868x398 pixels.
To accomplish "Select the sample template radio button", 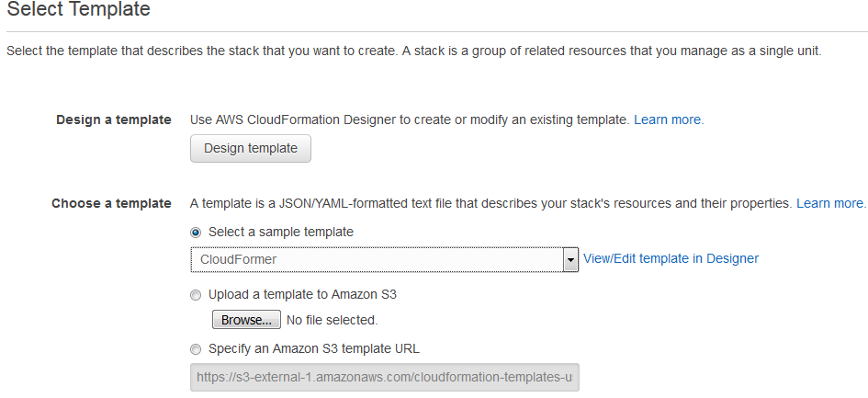I will pyautogui.click(x=196, y=233).
